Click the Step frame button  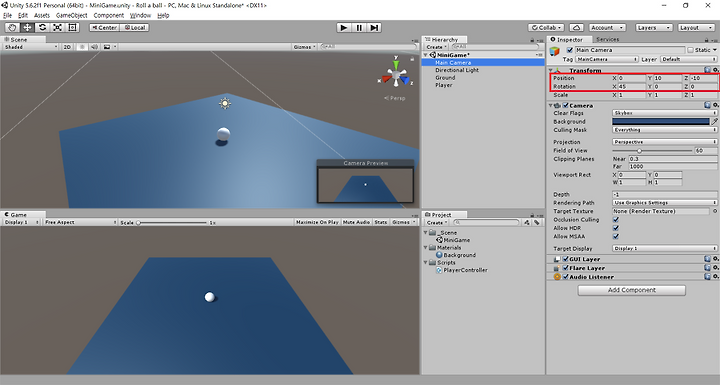(x=374, y=28)
